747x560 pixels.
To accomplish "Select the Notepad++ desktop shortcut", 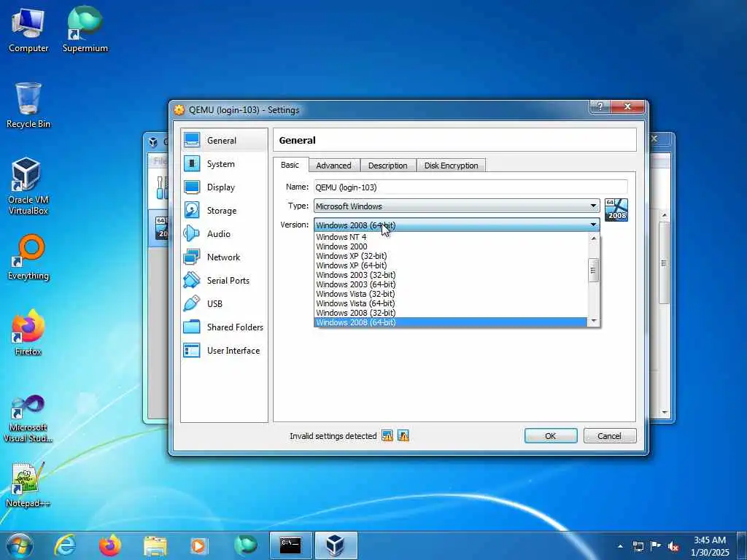I will pyautogui.click(x=28, y=485).
